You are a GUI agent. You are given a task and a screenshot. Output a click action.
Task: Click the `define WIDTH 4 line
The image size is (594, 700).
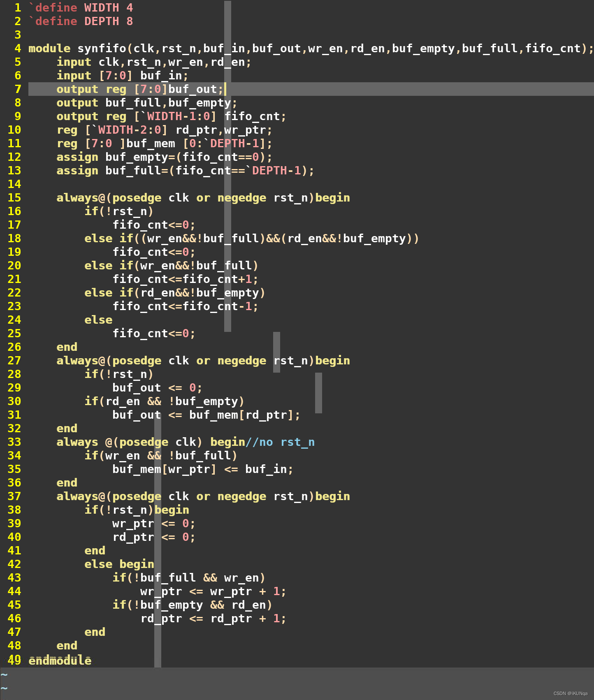81,8
